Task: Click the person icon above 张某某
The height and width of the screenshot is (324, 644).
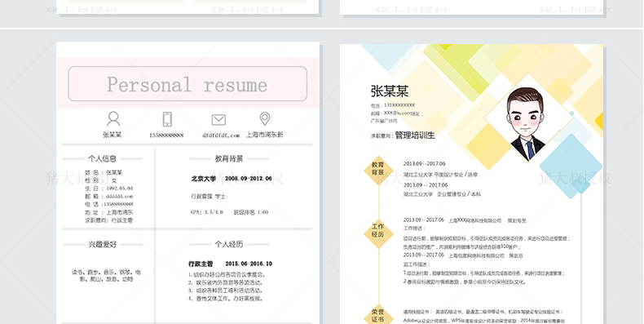Action: pos(113,119)
